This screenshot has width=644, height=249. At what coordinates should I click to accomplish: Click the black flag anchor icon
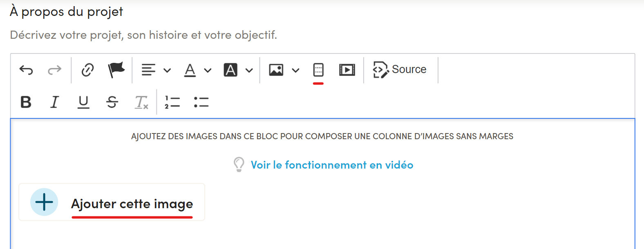[x=116, y=70]
